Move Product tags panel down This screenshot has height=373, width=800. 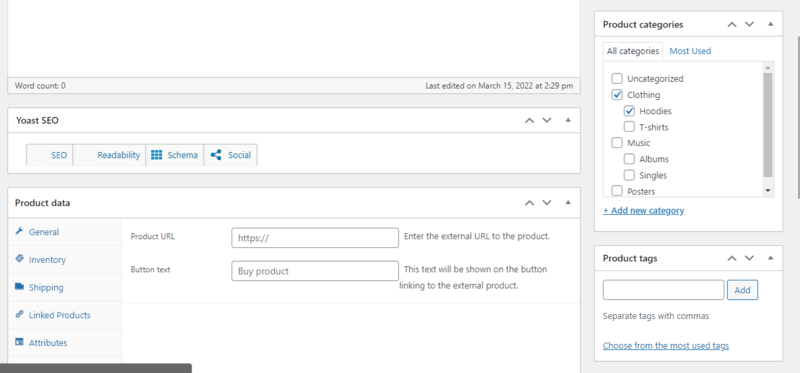[749, 258]
